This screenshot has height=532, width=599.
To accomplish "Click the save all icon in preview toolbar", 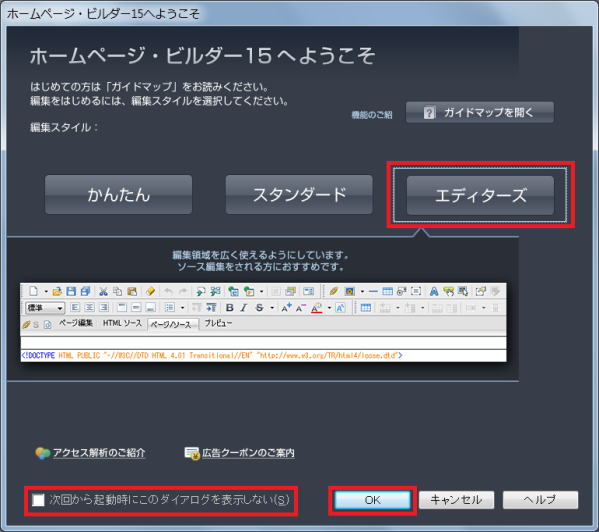I will (86, 292).
